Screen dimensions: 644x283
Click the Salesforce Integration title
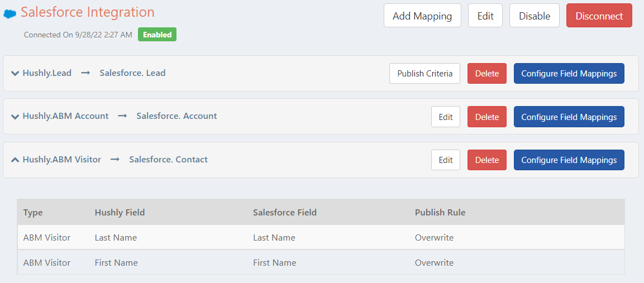(88, 12)
